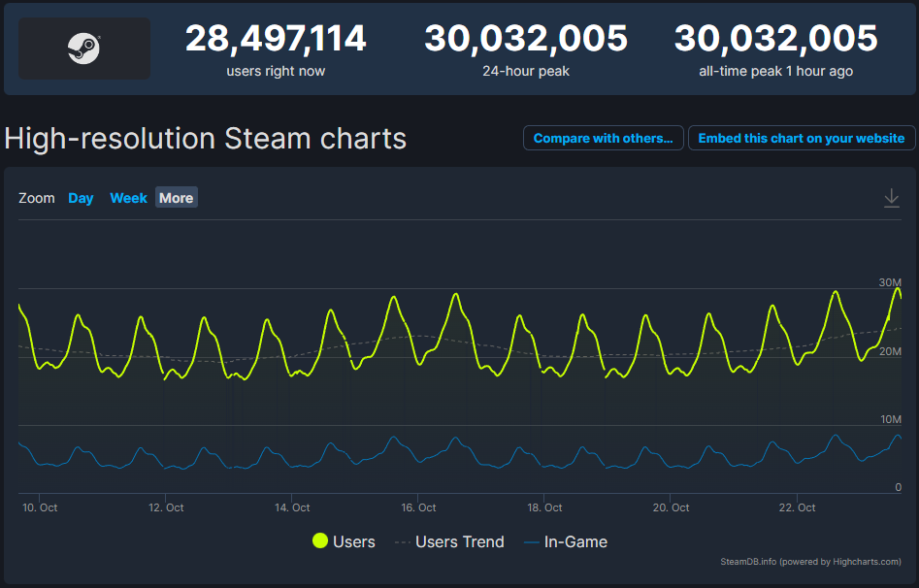Toggle the Users series in legend
The height and width of the screenshot is (588, 919).
pos(345,541)
